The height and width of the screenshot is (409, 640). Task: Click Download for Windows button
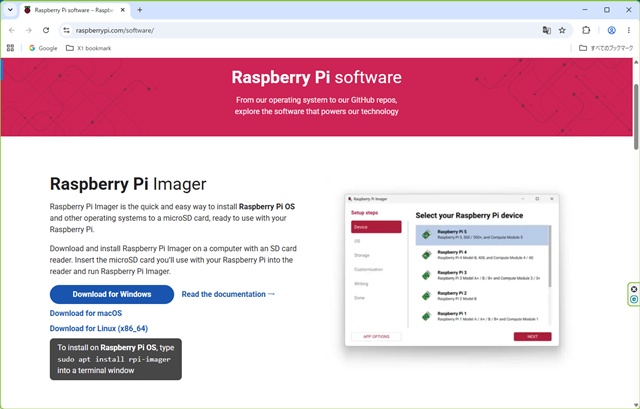tap(112, 294)
